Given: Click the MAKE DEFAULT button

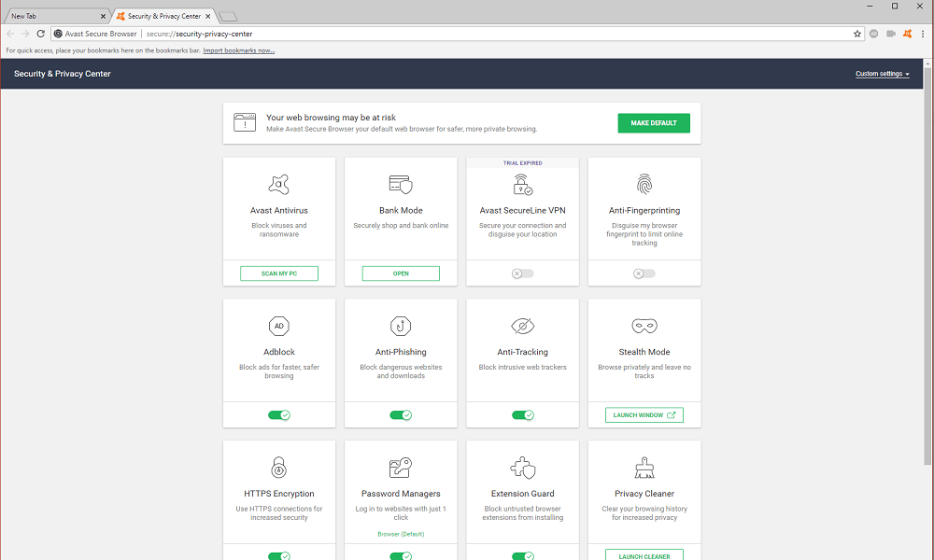Looking at the screenshot, I should point(654,123).
